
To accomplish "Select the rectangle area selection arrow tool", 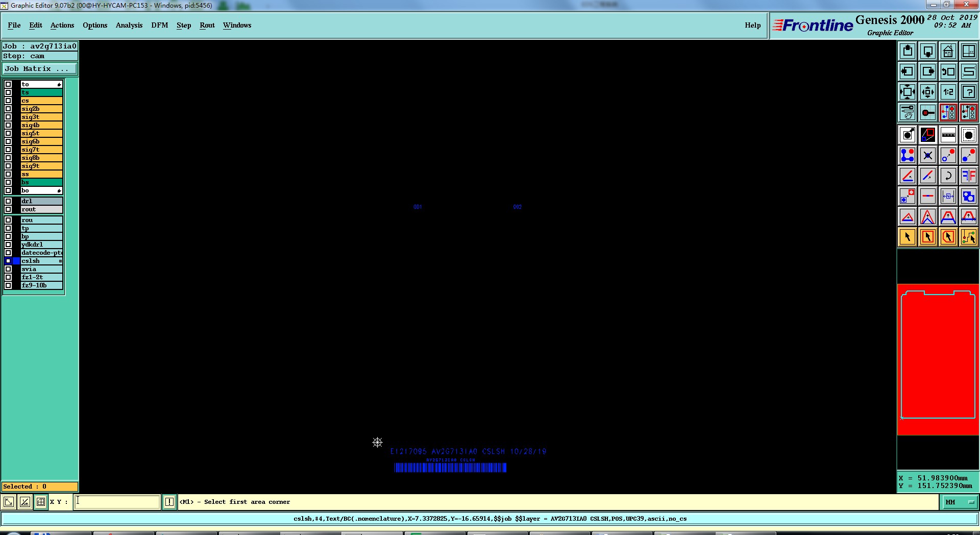I will click(928, 237).
